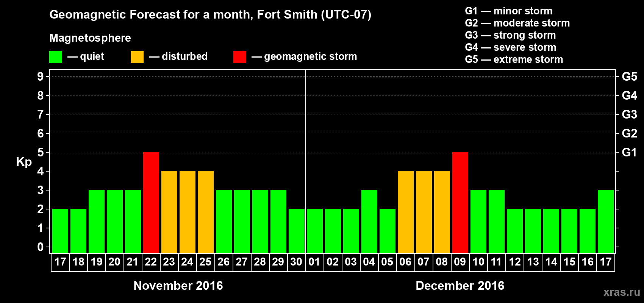Click the '— disturbed' legend label
This screenshot has width=644, height=303.
(x=178, y=56)
